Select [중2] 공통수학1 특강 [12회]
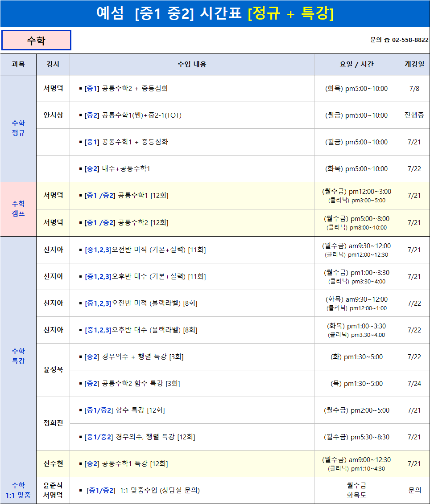This screenshot has height=504, width=430. point(124,463)
